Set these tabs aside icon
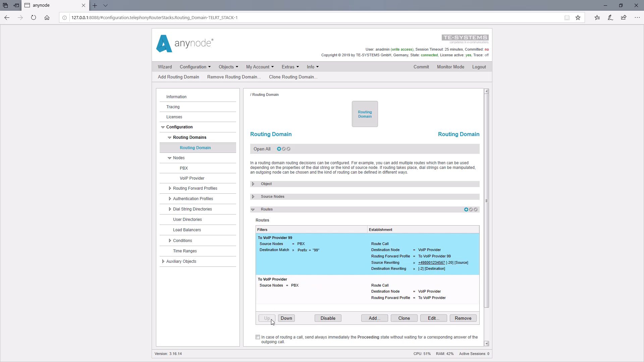 pyautogui.click(x=16, y=5)
